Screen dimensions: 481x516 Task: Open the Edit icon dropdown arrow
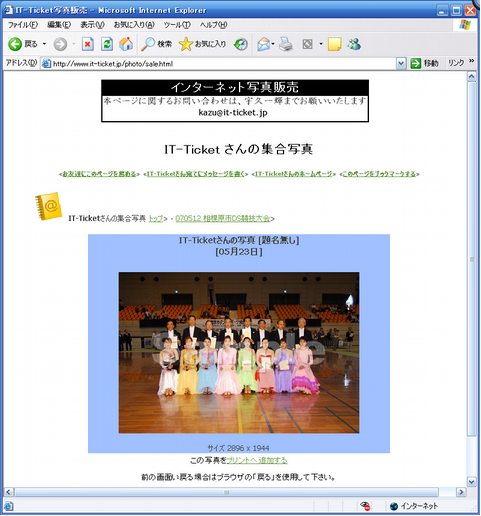321,44
